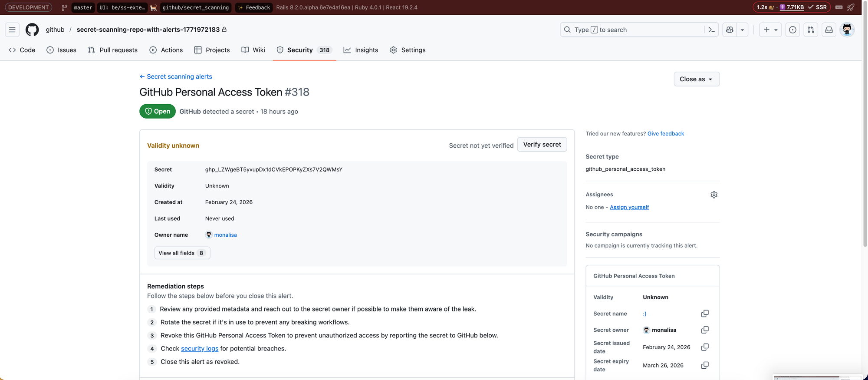Go back to Secret scanning alerts
Viewport: 868px width, 380px height.
tap(176, 76)
